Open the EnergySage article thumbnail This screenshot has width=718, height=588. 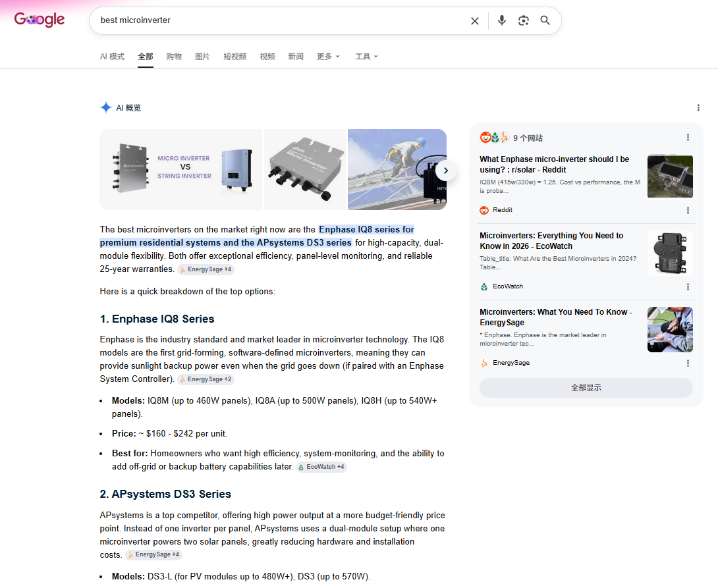pos(670,329)
